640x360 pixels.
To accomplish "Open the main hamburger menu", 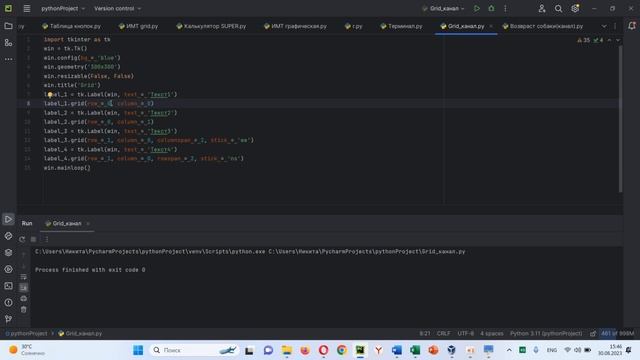I will pyautogui.click(x=27, y=8).
